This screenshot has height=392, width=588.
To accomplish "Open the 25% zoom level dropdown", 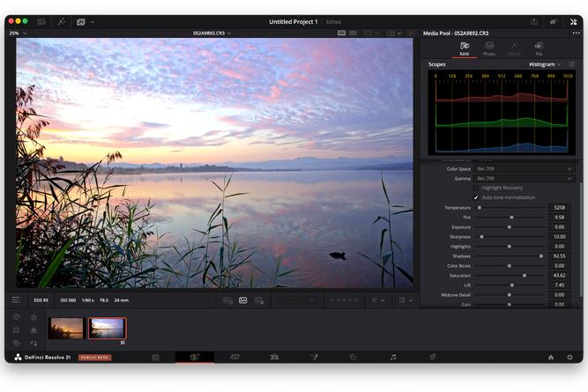I will (18, 33).
